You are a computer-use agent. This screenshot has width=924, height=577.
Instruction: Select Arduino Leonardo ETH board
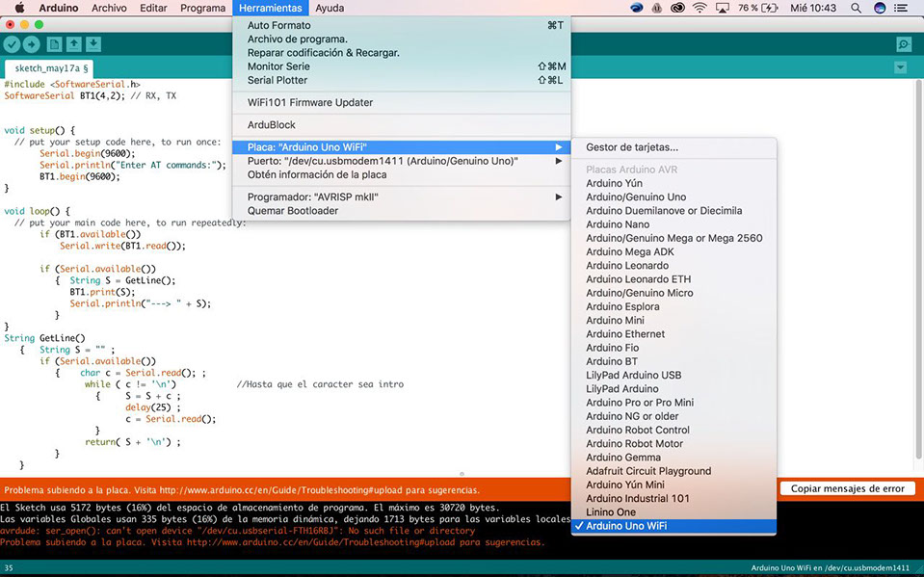673,278
